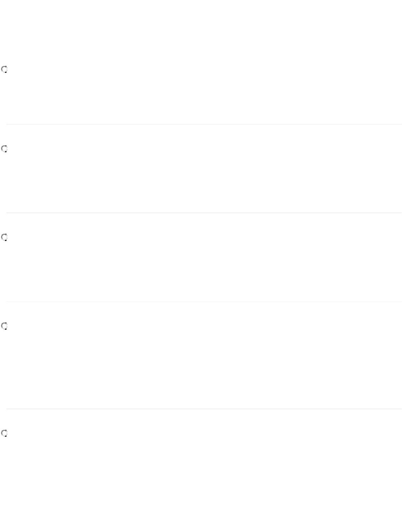Click the blank label area beside first radio
This screenshot has height=532, width=402.
(204, 70)
